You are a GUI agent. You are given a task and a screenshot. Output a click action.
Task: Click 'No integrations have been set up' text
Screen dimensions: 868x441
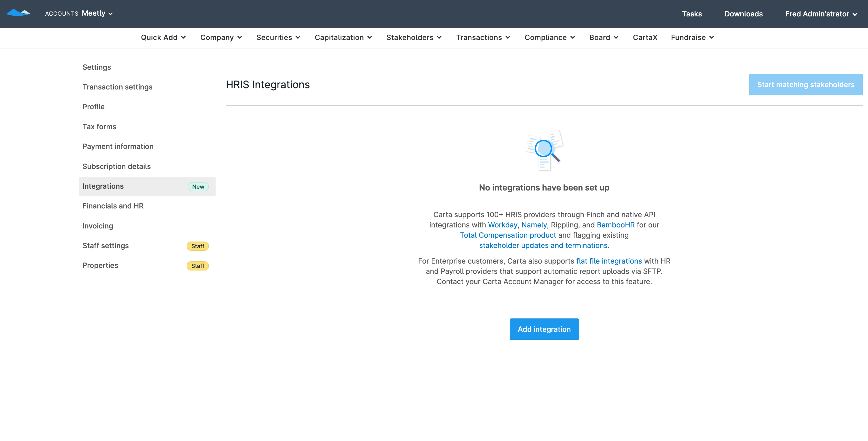pos(544,188)
